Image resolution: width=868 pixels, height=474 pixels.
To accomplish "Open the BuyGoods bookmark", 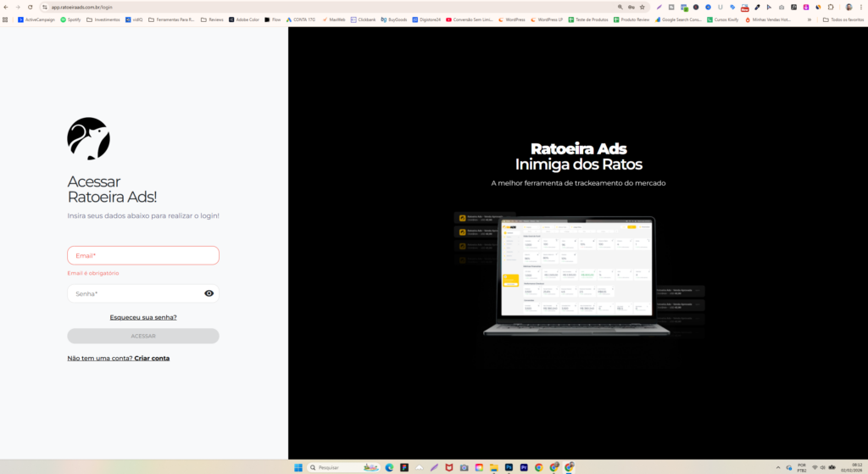I will [394, 20].
